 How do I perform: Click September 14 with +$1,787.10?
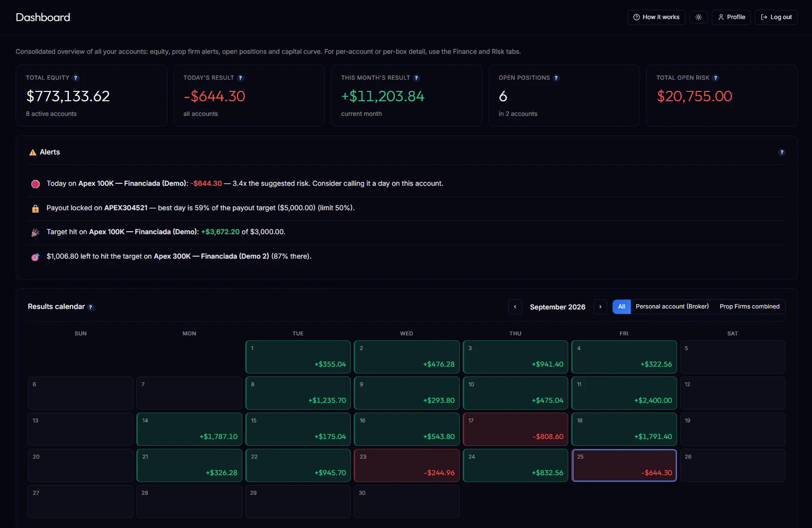pyautogui.click(x=189, y=429)
